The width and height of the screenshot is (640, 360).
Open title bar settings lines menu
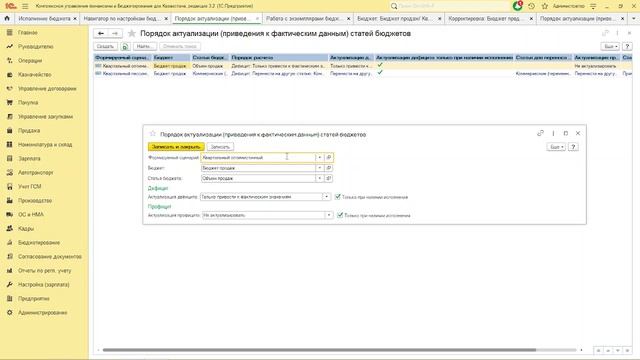pos(593,6)
